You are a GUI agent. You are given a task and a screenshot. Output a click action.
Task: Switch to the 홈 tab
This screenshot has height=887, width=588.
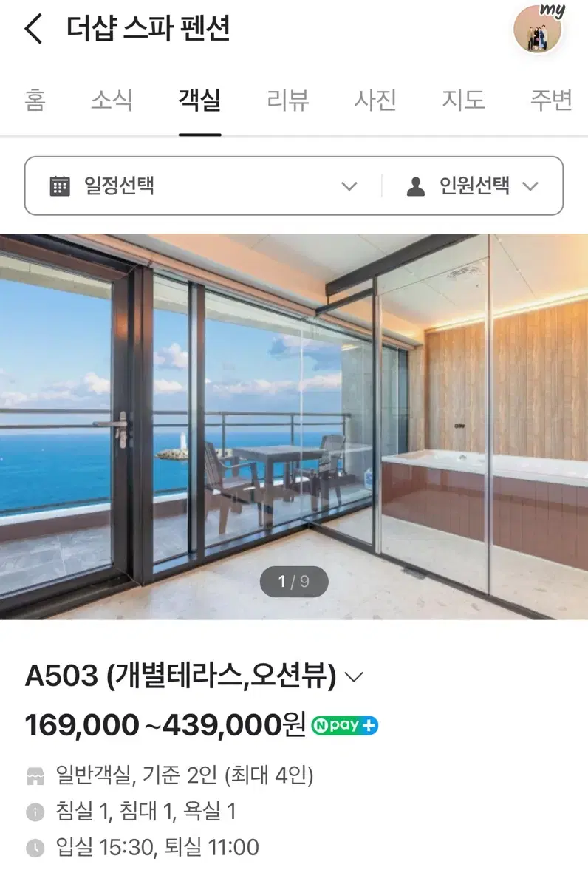35,100
